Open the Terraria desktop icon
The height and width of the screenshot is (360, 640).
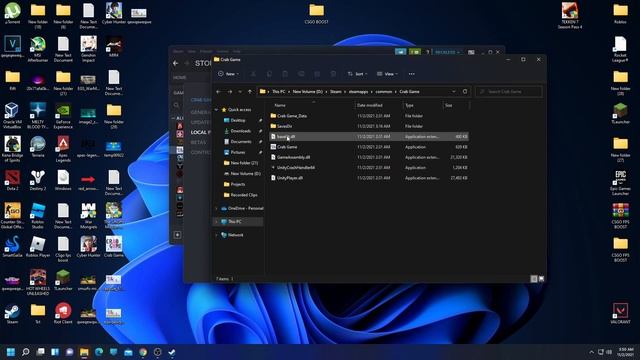tap(38, 147)
